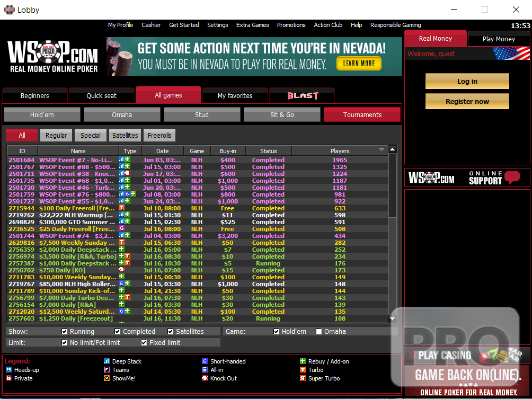The width and height of the screenshot is (532, 399).
Task: Click the Register now button
Action: click(x=467, y=101)
